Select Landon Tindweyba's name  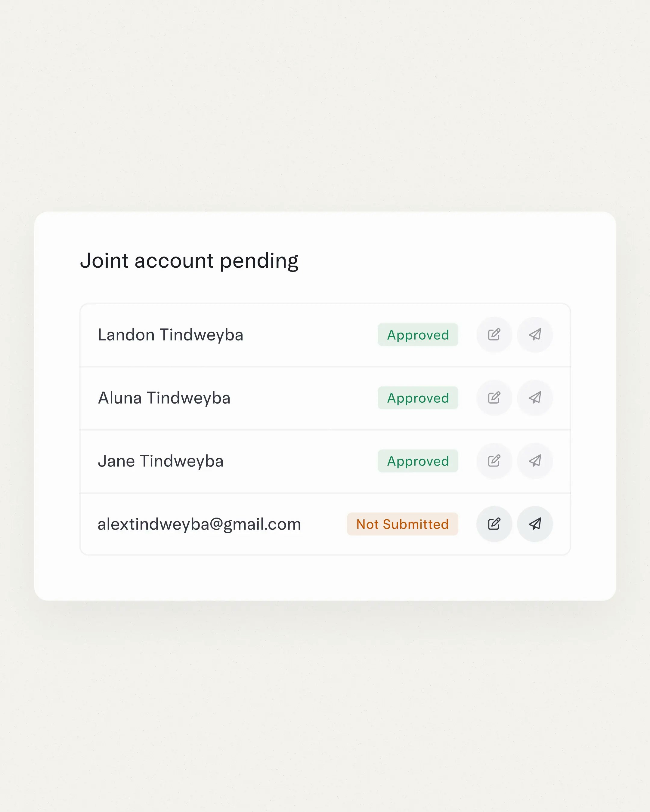170,335
